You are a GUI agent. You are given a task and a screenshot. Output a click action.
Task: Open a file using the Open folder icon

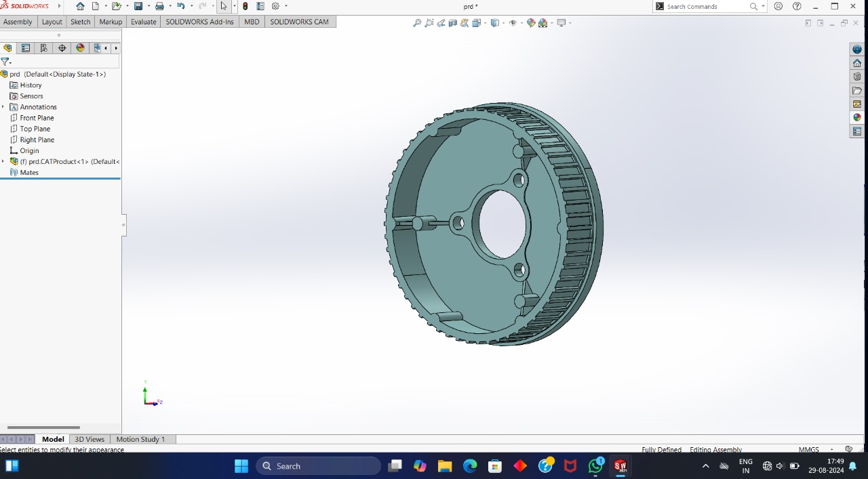(x=116, y=6)
